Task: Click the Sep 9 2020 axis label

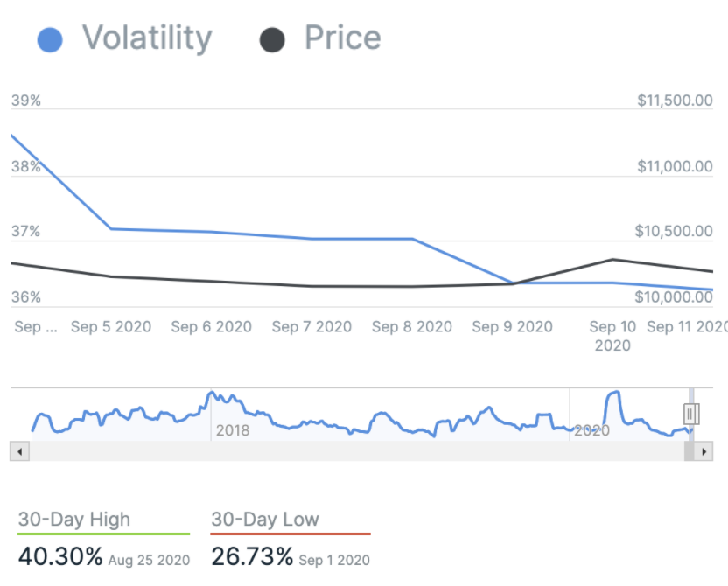Action: pos(513,327)
